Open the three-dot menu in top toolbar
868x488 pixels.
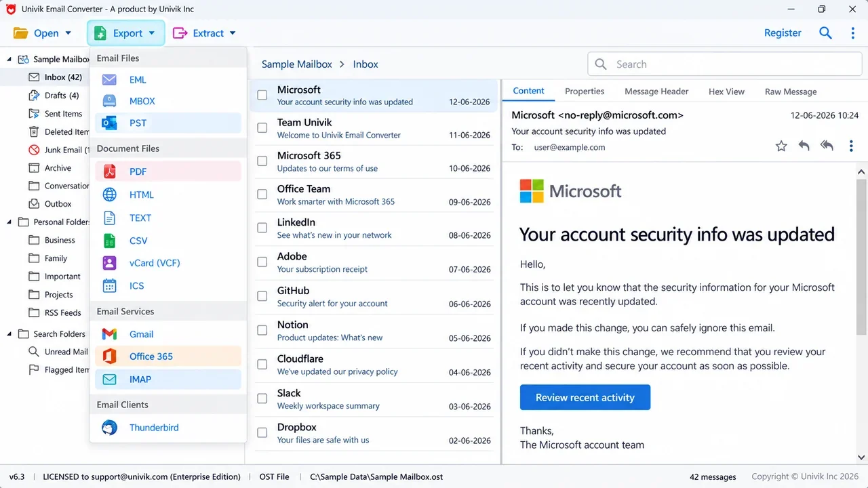[x=852, y=33]
